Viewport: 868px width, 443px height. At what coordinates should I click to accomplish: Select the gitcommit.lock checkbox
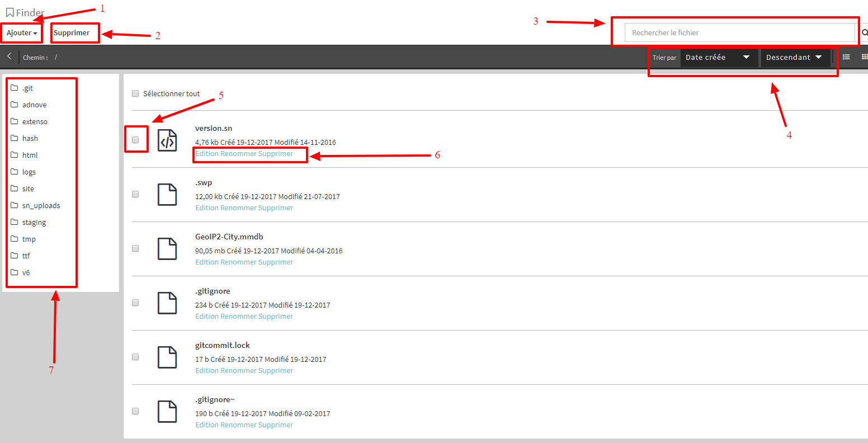pyautogui.click(x=135, y=357)
